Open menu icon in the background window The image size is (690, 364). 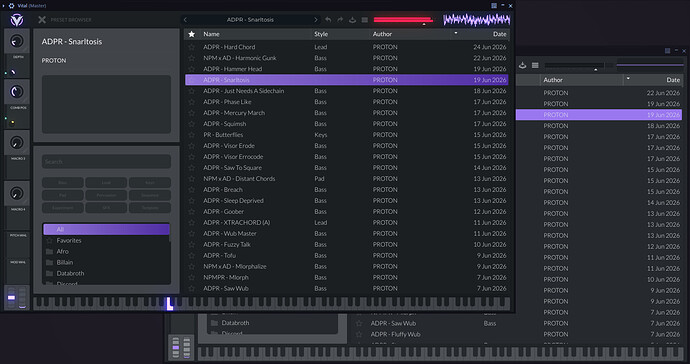pyautogui.click(x=535, y=66)
